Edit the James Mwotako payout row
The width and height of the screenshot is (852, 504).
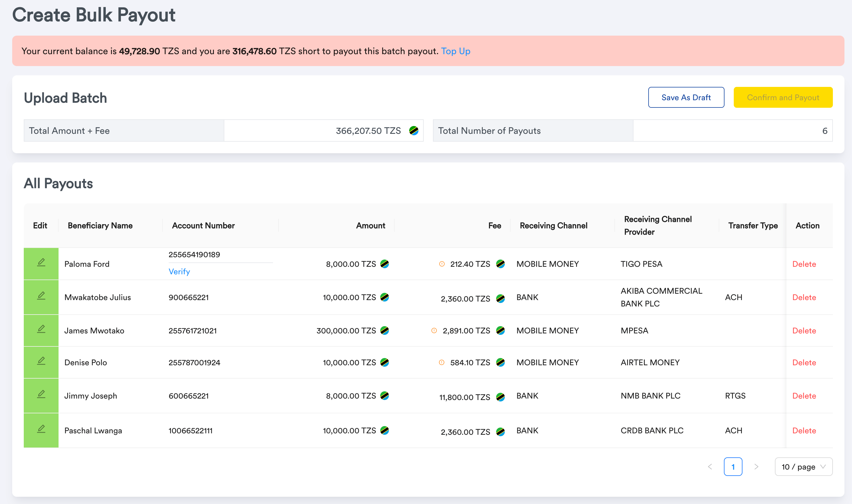(x=41, y=329)
